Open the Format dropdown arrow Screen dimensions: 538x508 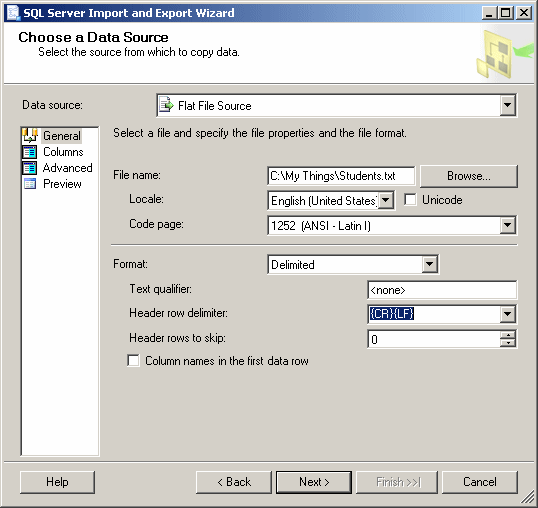[429, 264]
